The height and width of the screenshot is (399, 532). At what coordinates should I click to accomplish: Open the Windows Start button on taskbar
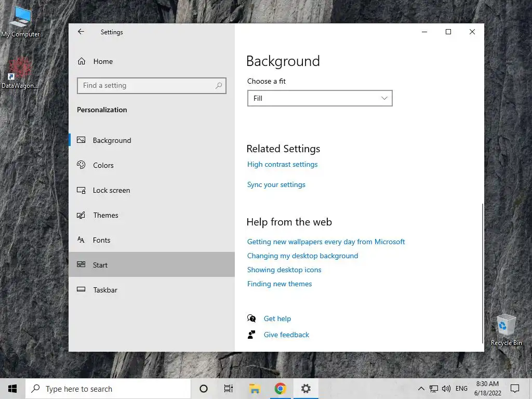(x=12, y=389)
